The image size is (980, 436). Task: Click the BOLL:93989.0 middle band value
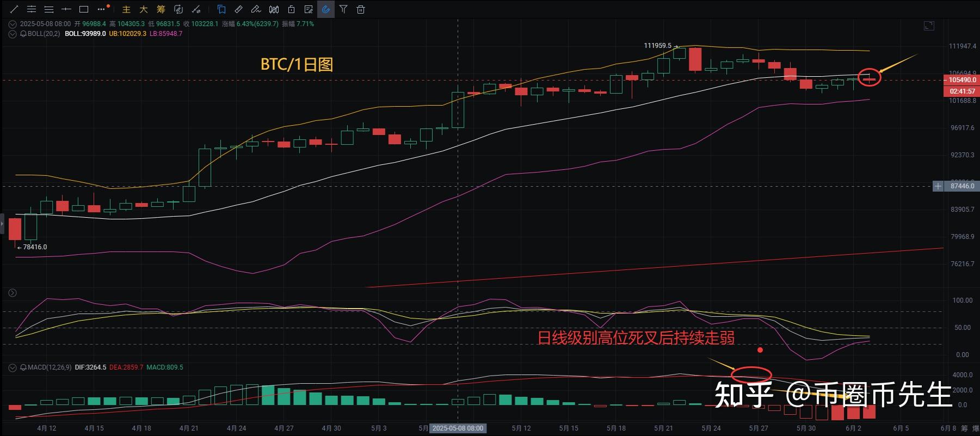pyautogui.click(x=85, y=34)
